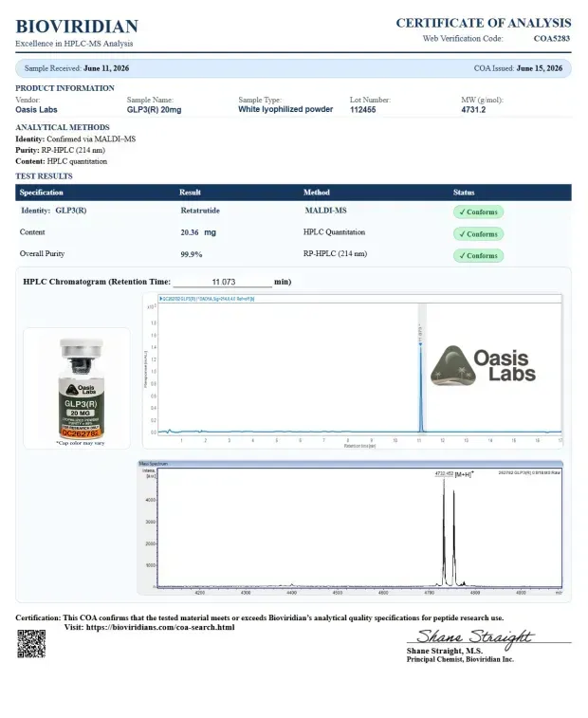Click the BIOVIRIDIAN company title
This screenshot has width=588, height=718.
77,27
